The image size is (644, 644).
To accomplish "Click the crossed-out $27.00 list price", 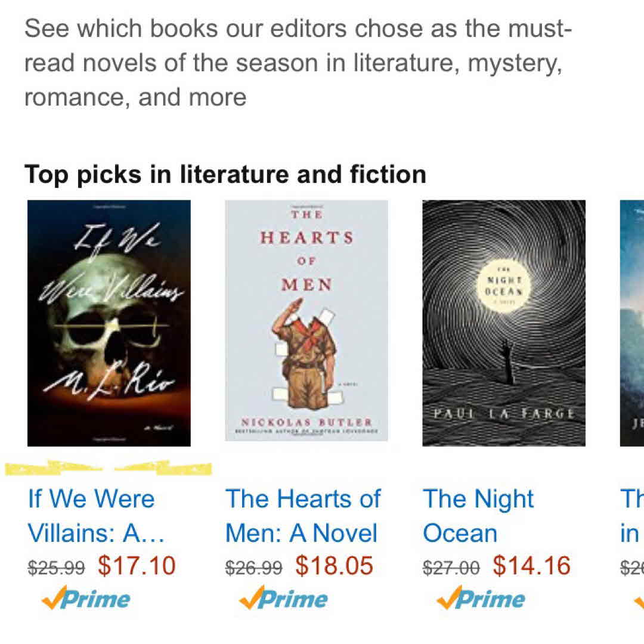I will tap(451, 568).
